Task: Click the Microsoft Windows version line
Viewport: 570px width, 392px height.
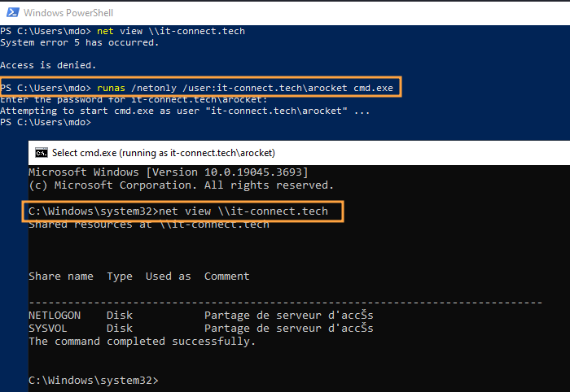Action: (x=169, y=172)
